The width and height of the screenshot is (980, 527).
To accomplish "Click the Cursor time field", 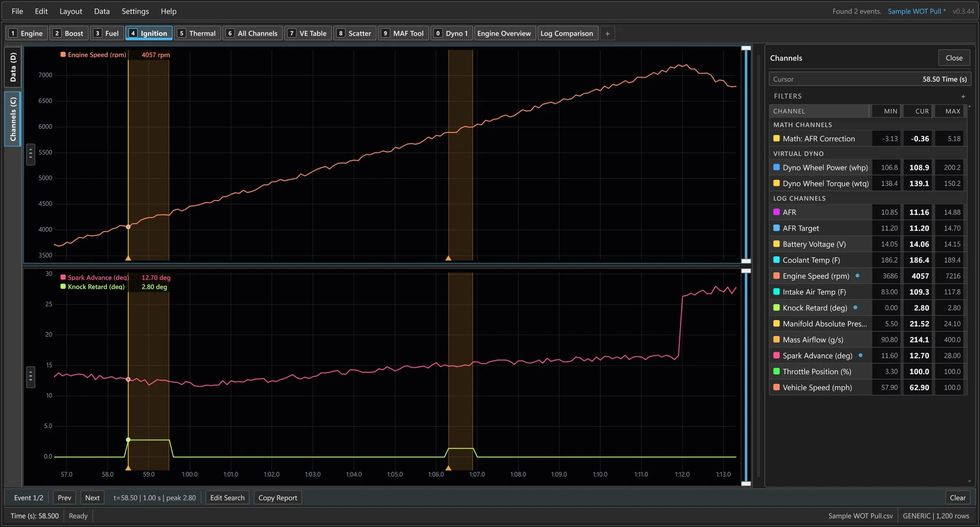I will [870, 79].
